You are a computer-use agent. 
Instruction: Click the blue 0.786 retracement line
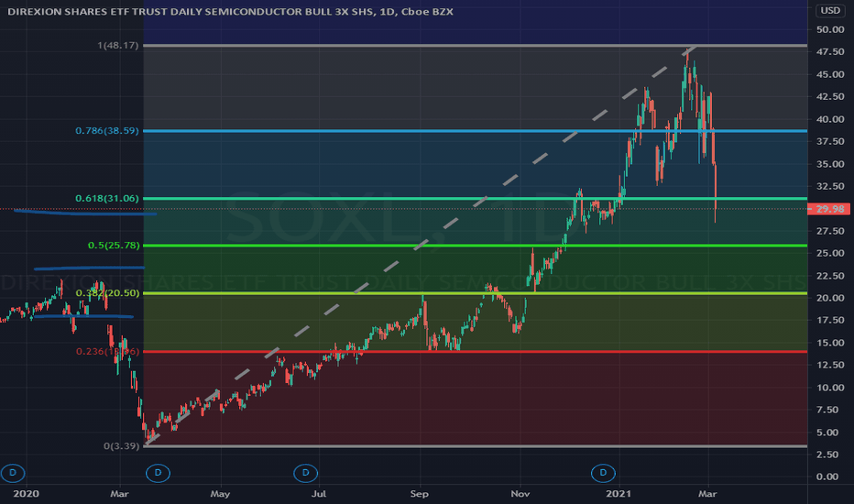(x=475, y=131)
